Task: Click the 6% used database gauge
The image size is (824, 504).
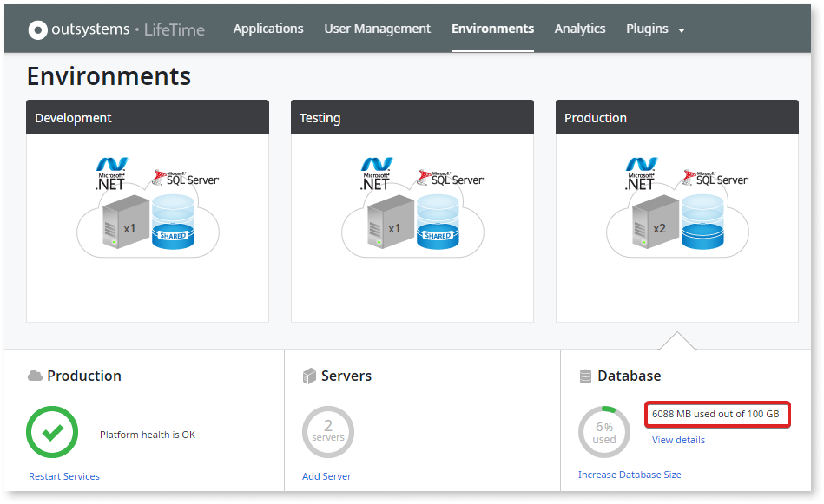Action: [603, 431]
